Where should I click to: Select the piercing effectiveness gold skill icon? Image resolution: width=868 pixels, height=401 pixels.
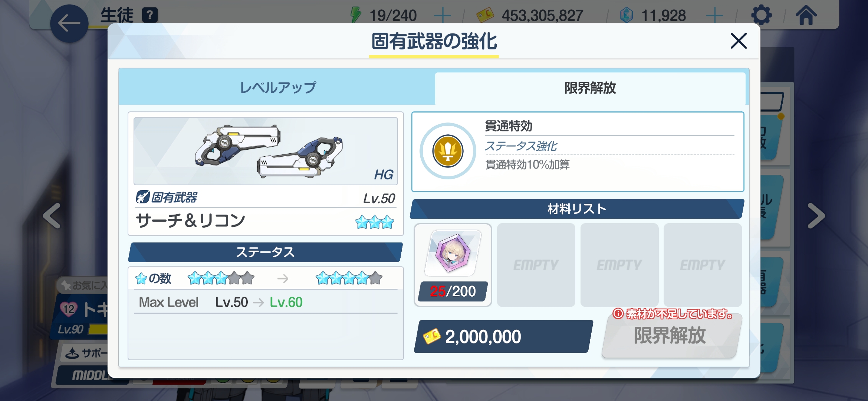click(448, 151)
